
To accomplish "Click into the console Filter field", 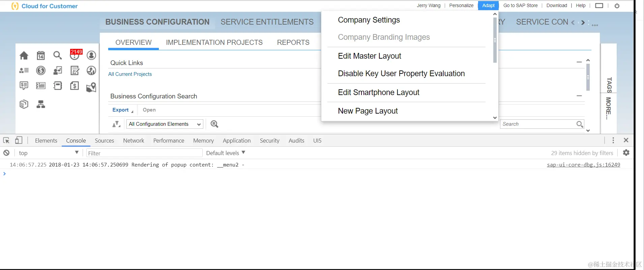I will (144, 153).
